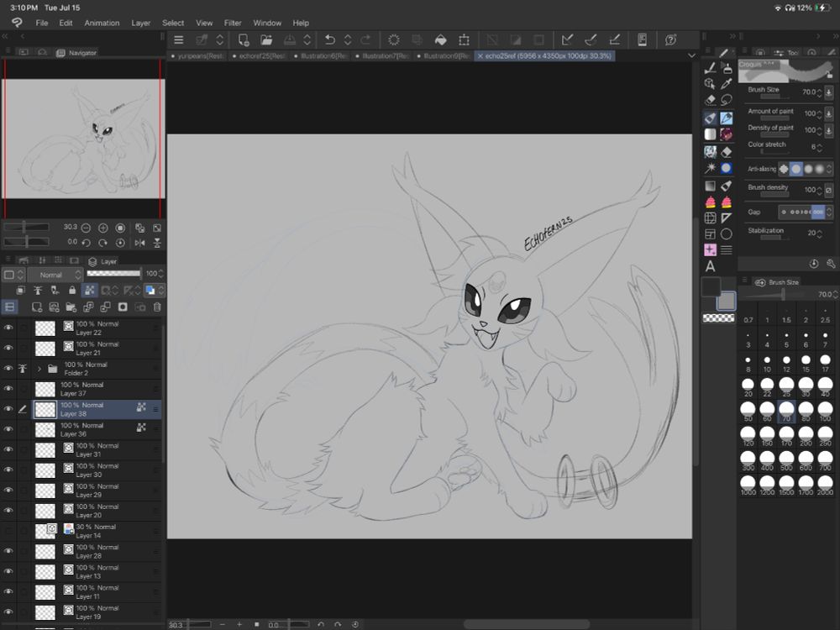Show Layer 14 via its visibility box
The height and width of the screenshot is (630, 840).
point(8,530)
